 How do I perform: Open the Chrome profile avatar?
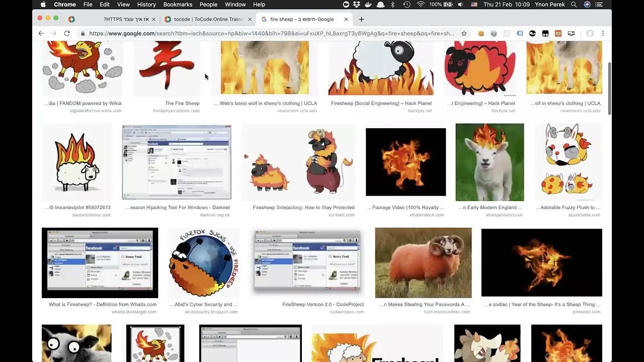click(590, 34)
